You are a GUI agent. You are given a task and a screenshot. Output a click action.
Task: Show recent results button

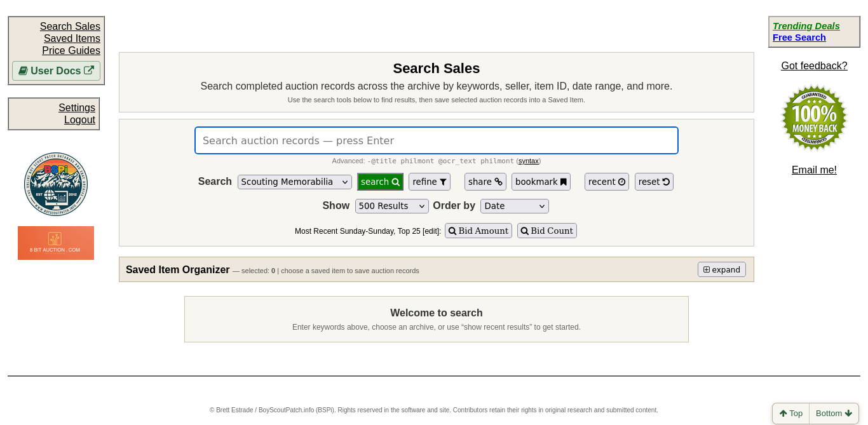coord(607,182)
